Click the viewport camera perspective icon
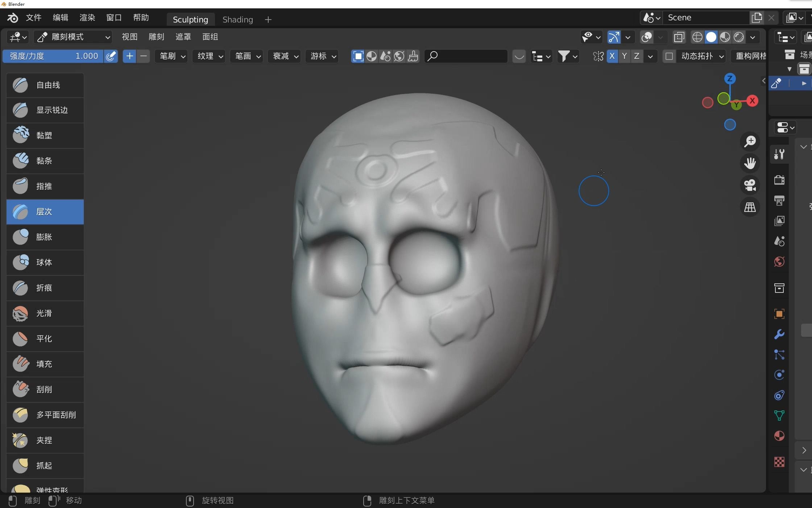This screenshot has width=812, height=508. [x=751, y=185]
